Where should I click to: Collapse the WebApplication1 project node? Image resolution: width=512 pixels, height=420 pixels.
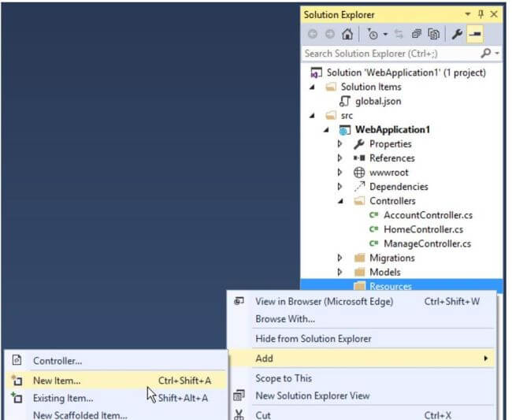[327, 130]
